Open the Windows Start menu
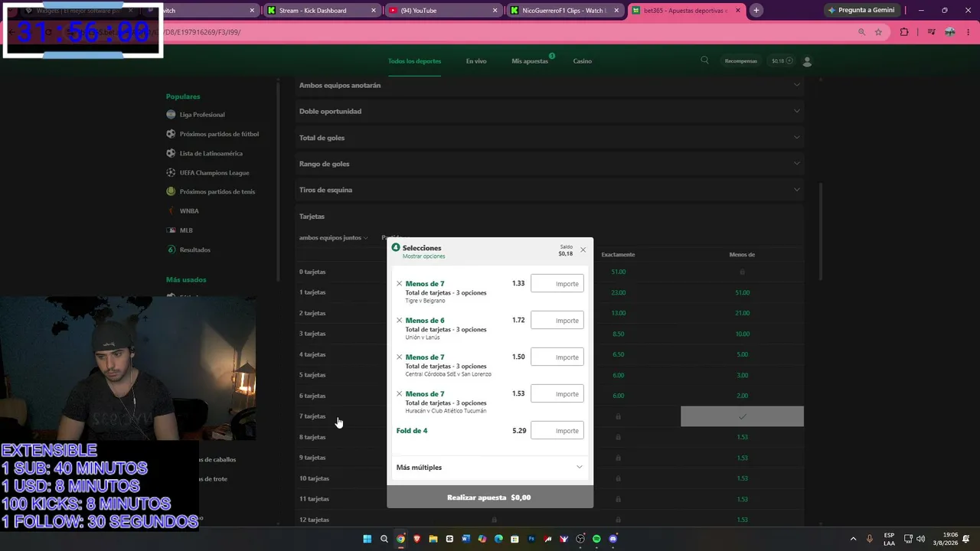The image size is (980, 551). pyautogui.click(x=367, y=539)
